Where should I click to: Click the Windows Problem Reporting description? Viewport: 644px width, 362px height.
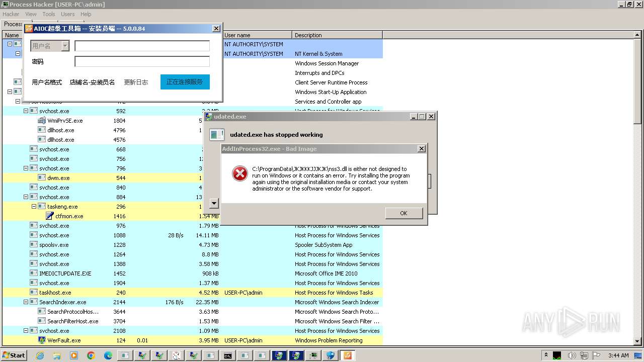[329, 340]
